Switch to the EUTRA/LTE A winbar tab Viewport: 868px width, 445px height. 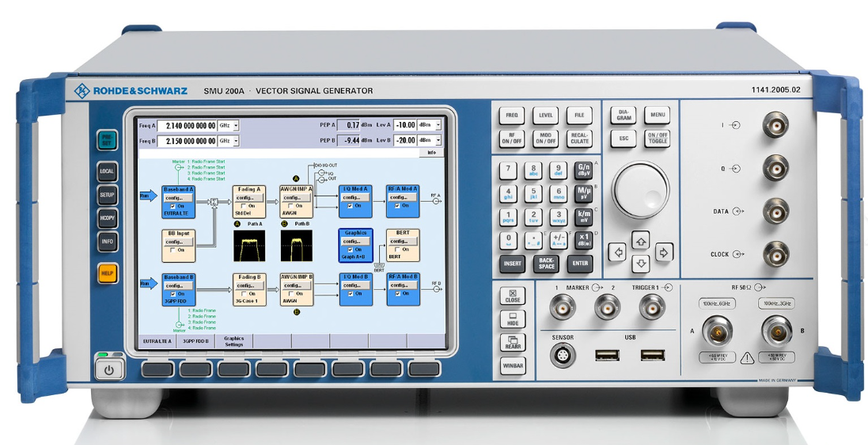155,341
